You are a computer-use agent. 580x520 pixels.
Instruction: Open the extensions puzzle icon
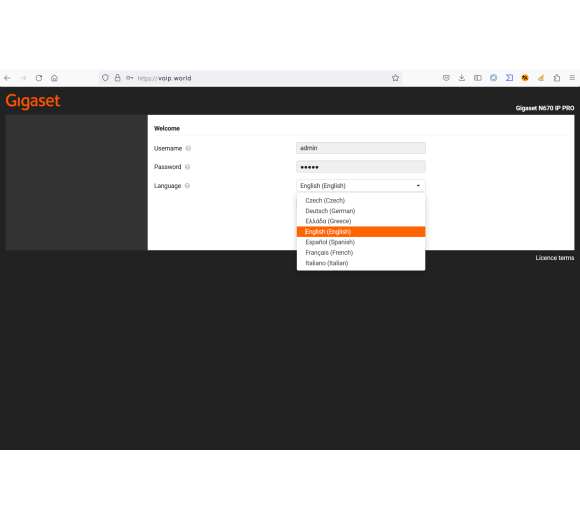click(x=557, y=78)
